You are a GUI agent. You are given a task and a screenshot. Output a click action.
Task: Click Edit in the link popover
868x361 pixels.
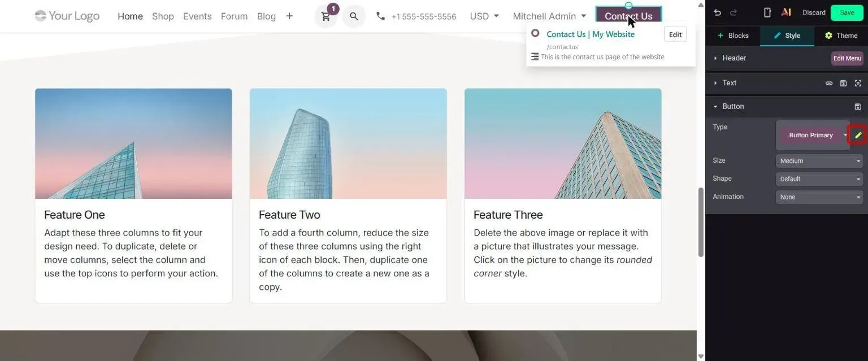(x=675, y=34)
